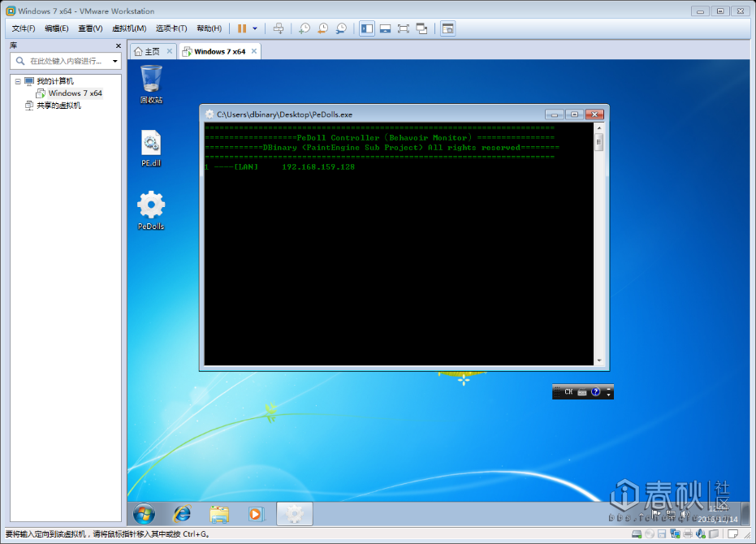Open the power options dropdown arrow
Screen dimensions: 756x544
pos(255,28)
